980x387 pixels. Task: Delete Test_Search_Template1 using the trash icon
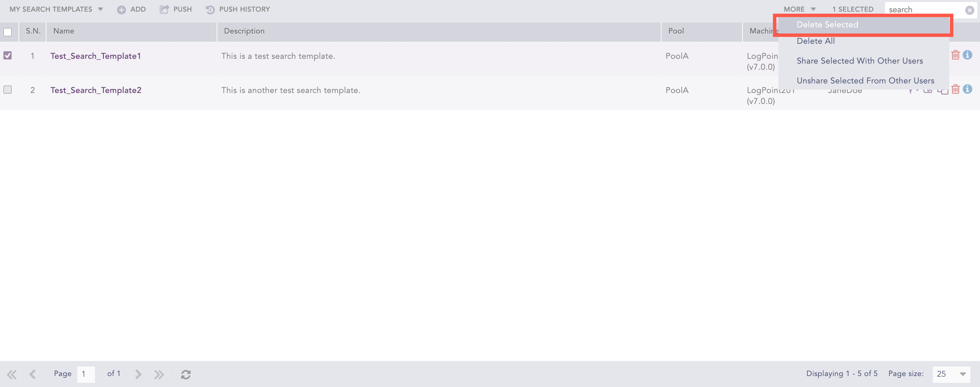(x=955, y=55)
